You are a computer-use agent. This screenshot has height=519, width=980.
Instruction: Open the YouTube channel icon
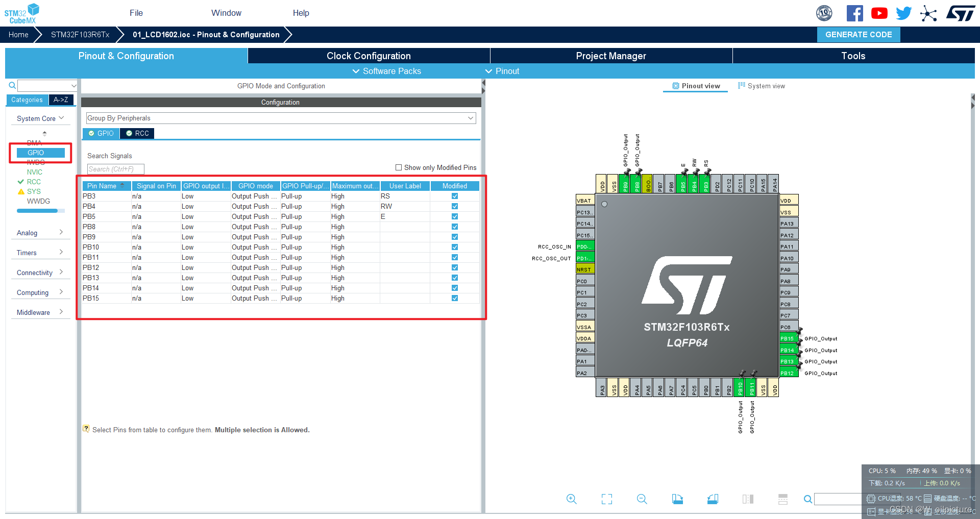tap(879, 13)
